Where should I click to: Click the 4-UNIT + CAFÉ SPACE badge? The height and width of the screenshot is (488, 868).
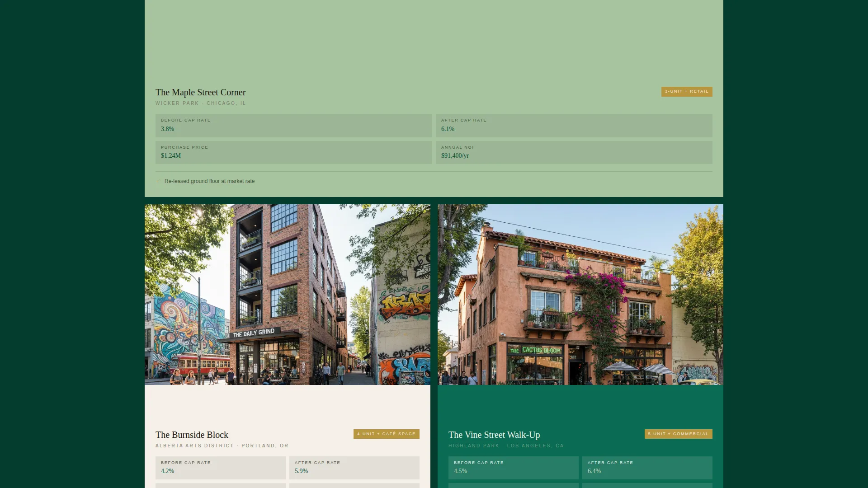387,434
